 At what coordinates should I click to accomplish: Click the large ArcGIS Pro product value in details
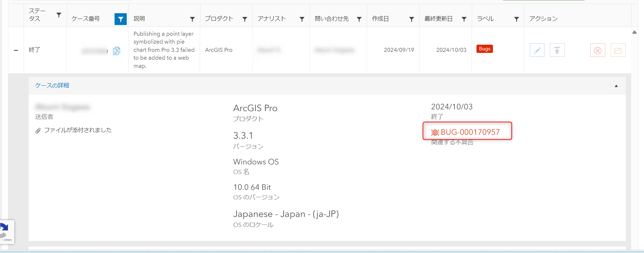click(x=255, y=108)
